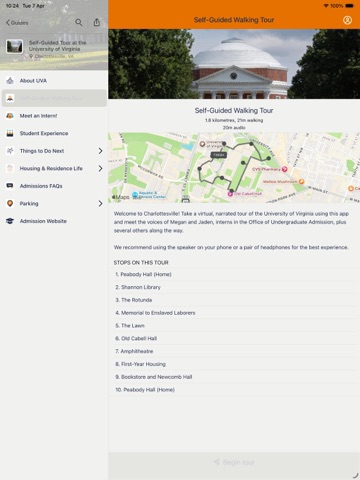Open Student Experience section
Image resolution: width=360 pixels, height=480 pixels.
pos(54,133)
